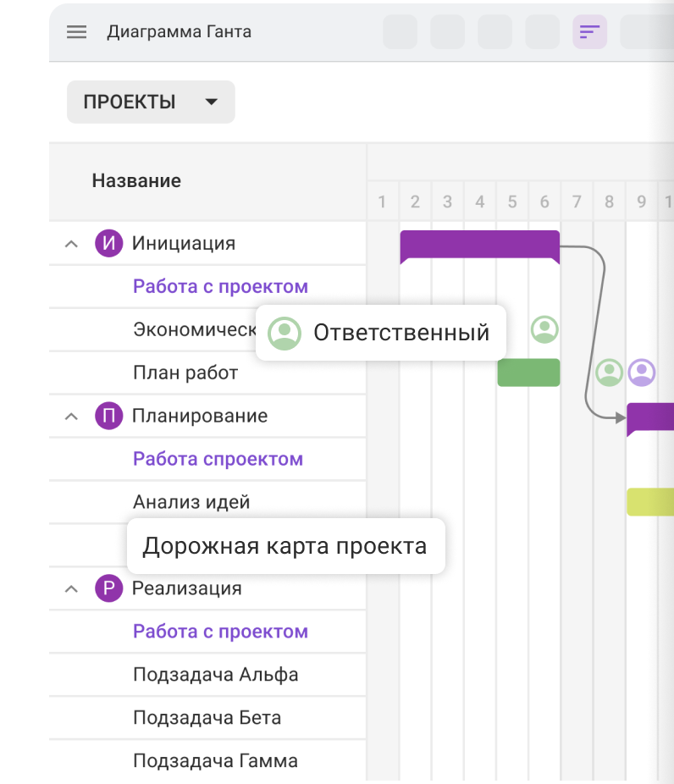The height and width of the screenshot is (784, 674).
Task: Click the П badge next to Планирование
Action: [109, 416]
